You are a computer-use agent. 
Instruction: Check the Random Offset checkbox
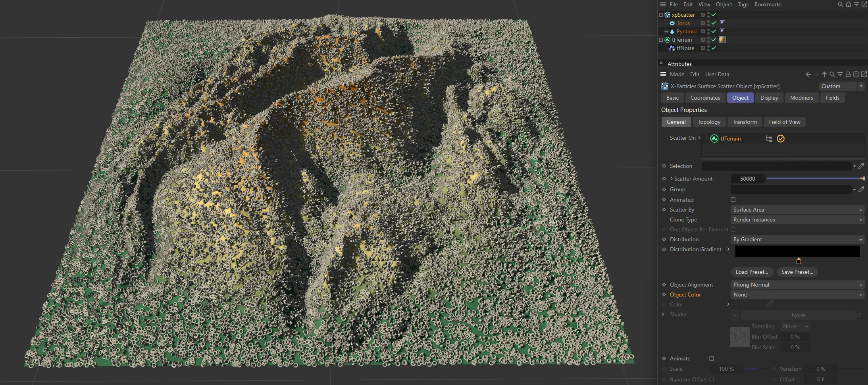pos(712,379)
